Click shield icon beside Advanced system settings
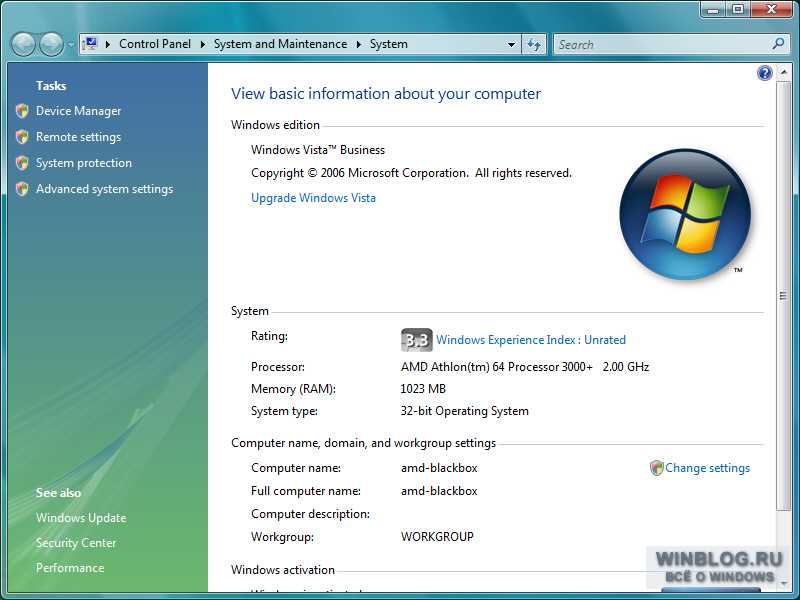 (x=22, y=189)
